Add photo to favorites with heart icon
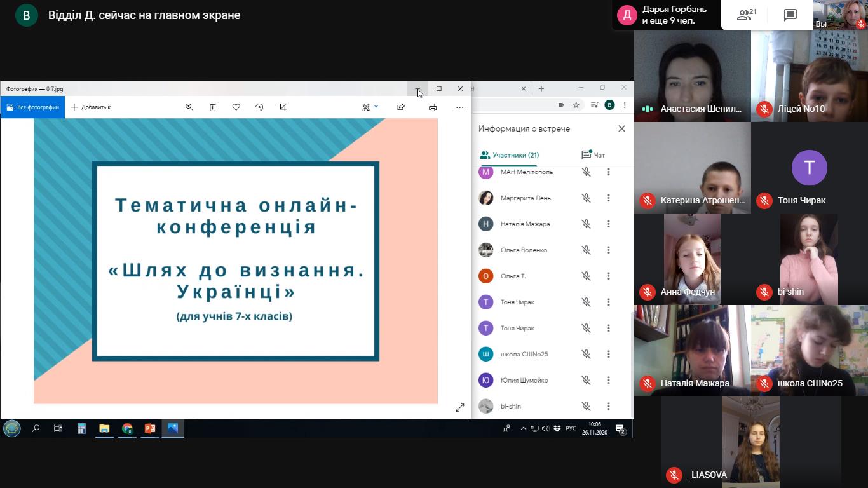The width and height of the screenshot is (868, 488). coord(236,107)
